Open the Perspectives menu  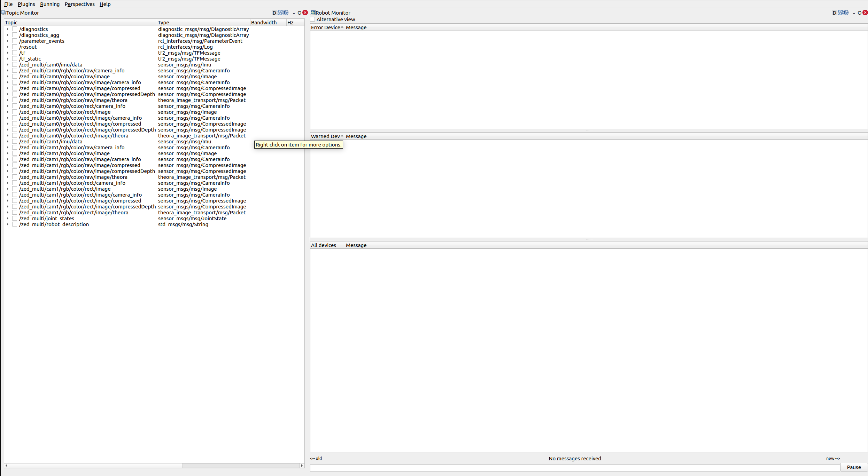click(79, 4)
